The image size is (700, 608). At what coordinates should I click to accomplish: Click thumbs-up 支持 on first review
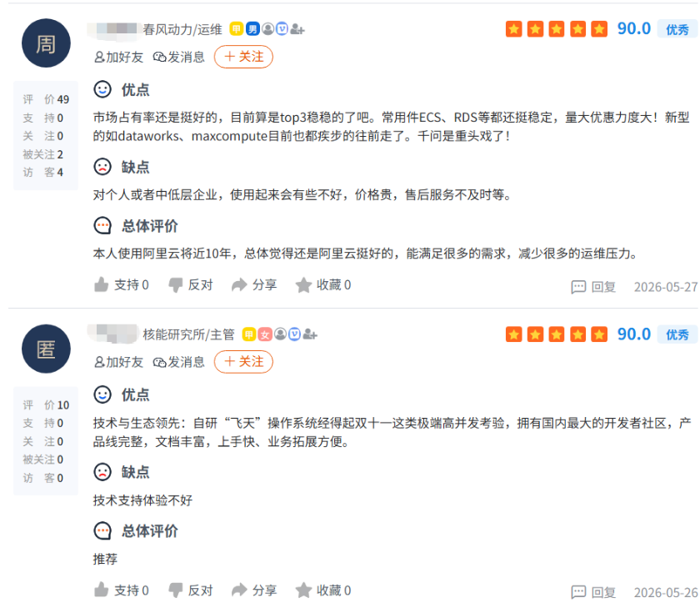(121, 284)
